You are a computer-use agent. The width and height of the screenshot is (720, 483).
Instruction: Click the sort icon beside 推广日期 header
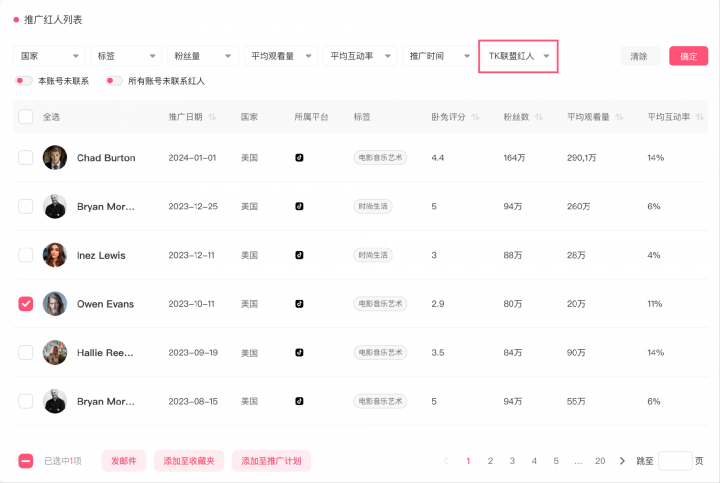(x=211, y=117)
